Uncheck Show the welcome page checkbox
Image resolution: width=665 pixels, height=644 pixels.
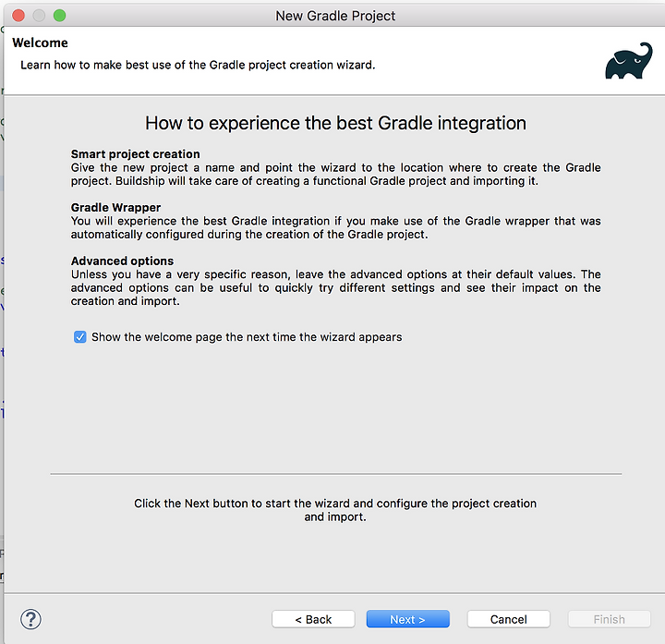(79, 337)
